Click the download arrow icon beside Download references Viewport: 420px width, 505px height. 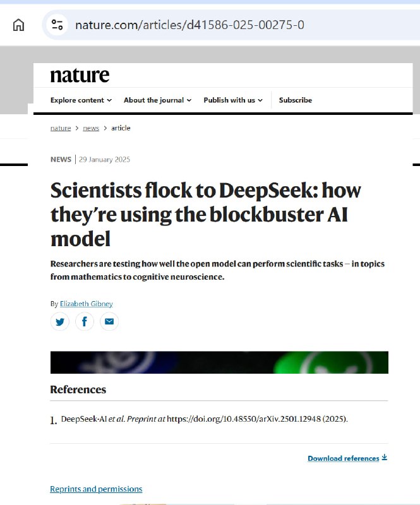coord(384,457)
